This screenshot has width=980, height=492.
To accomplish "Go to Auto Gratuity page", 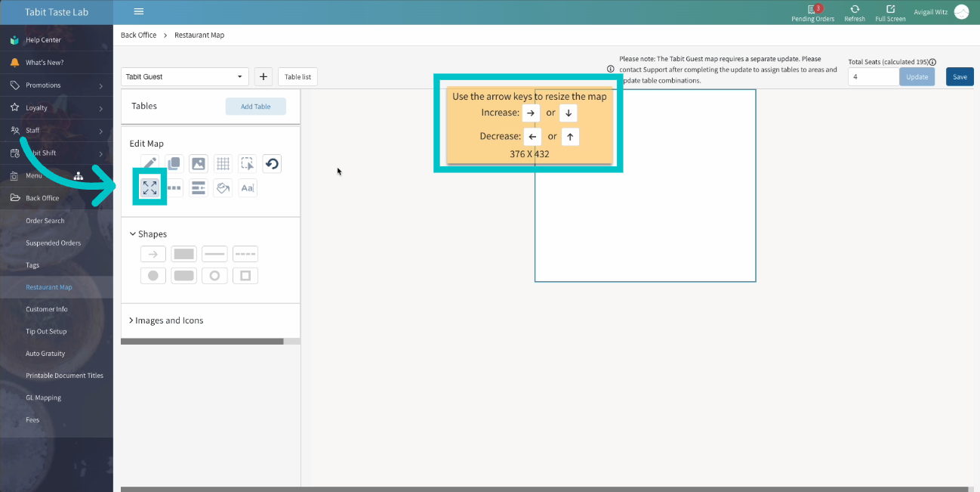I will click(45, 354).
